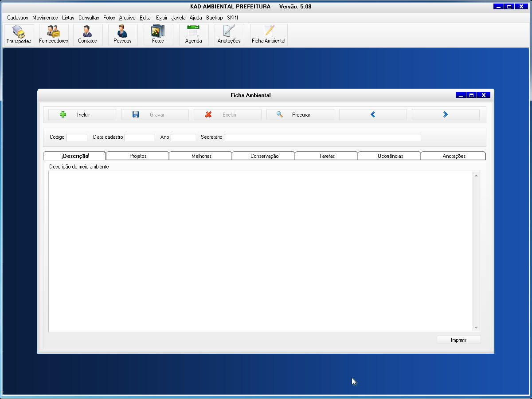Focus the Secretário input field
Viewport: 532px width, 399px height.
click(x=322, y=137)
